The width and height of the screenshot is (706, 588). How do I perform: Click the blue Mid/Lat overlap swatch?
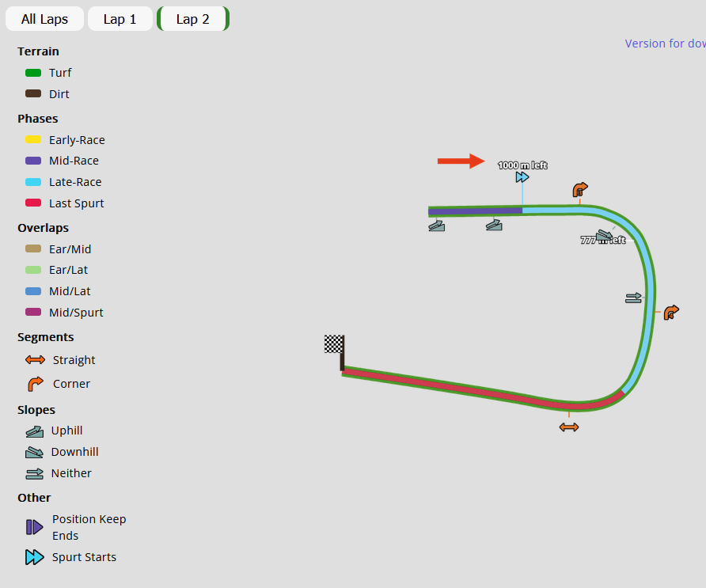click(33, 291)
